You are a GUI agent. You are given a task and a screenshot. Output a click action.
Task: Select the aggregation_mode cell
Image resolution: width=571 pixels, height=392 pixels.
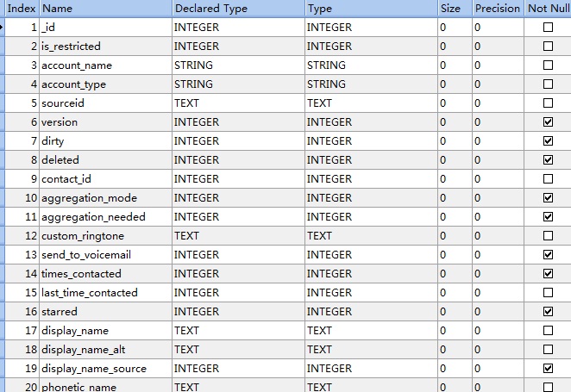pos(105,198)
